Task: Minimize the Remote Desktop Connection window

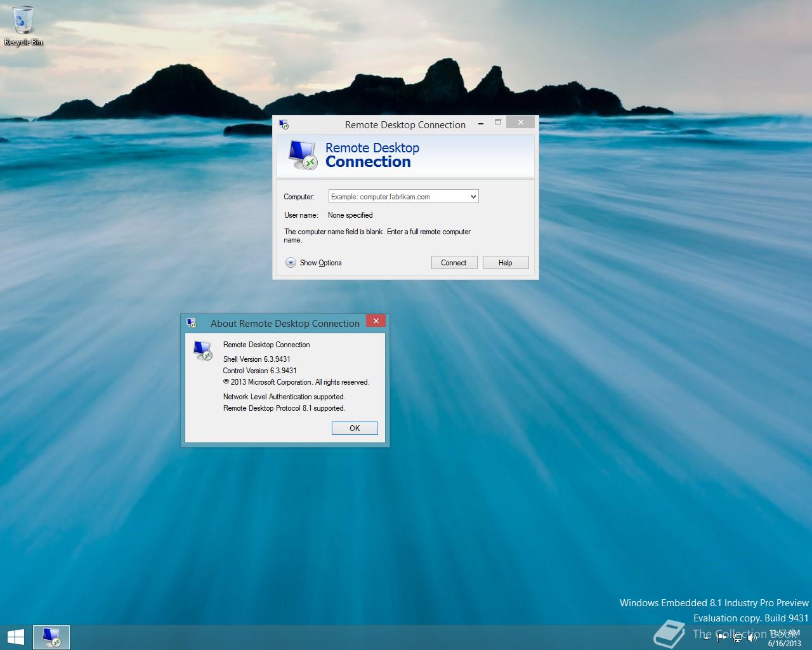Action: 481,123
